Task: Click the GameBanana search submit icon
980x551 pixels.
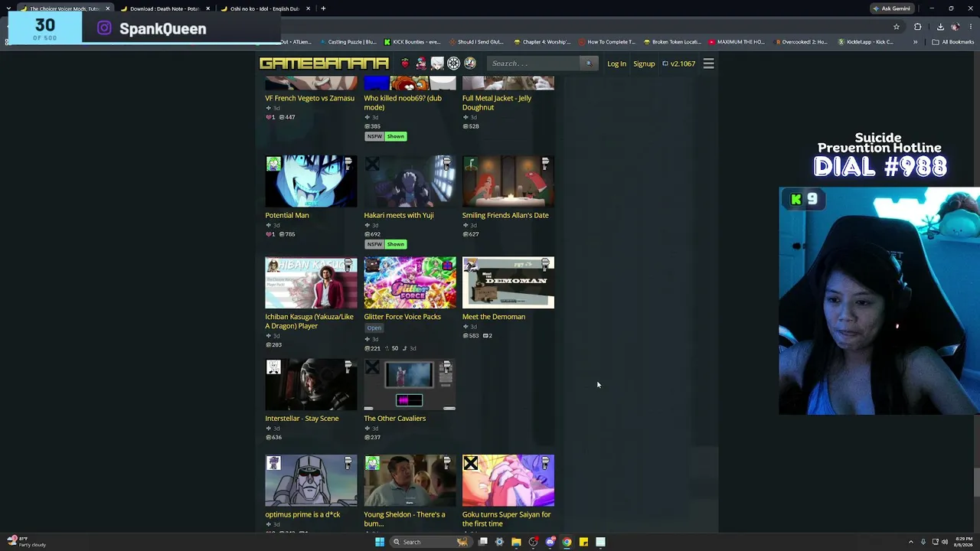Action: [x=588, y=63]
